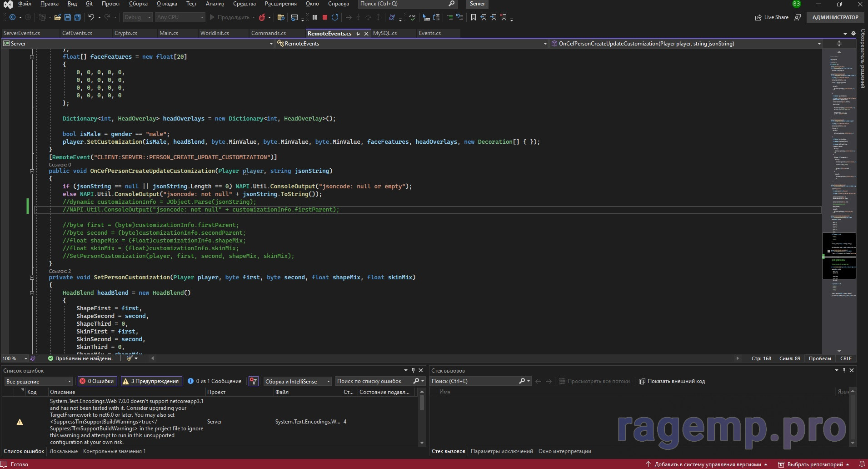Open the Расширения menu
868x469 pixels.
click(x=280, y=4)
